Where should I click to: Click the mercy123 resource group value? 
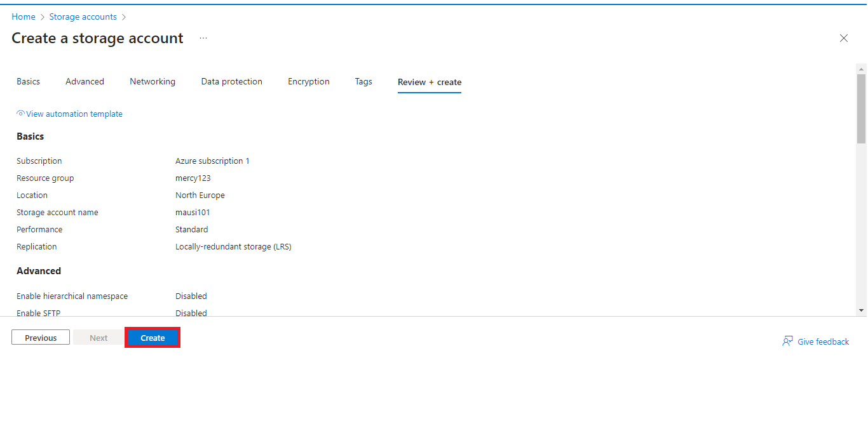(193, 178)
